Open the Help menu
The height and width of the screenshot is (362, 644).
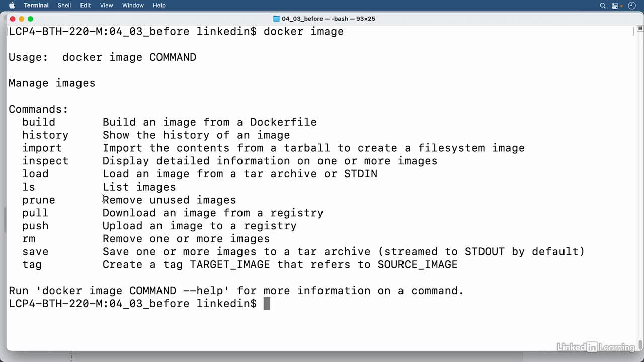point(159,5)
